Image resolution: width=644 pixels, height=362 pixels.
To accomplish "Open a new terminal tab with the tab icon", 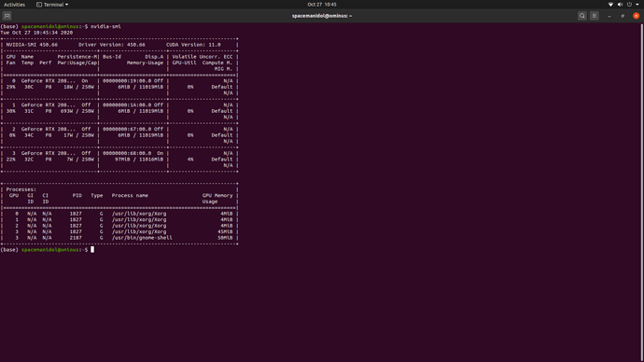I will tap(7, 16).
